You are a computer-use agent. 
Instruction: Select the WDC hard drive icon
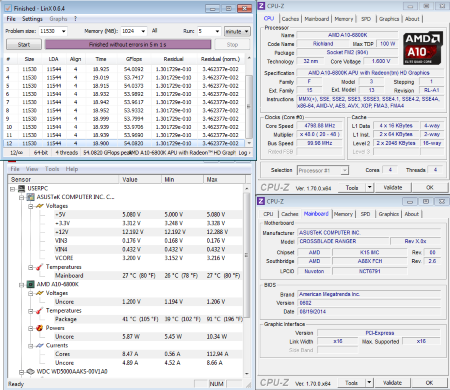[30, 371]
